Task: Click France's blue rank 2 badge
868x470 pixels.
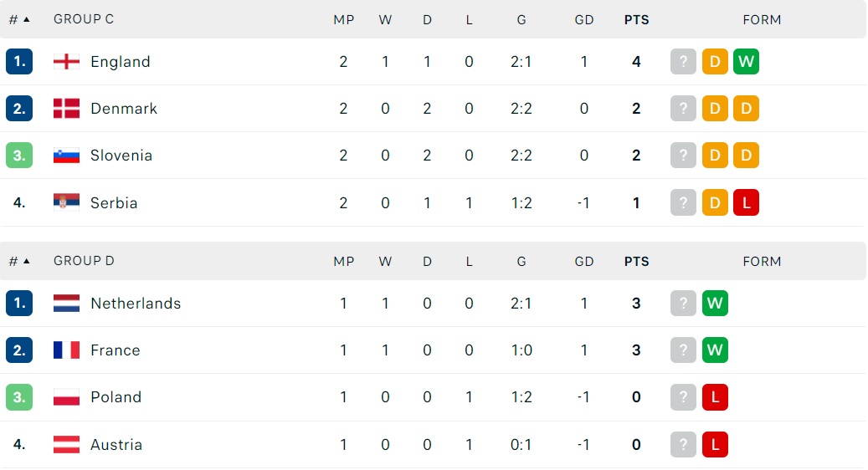Action: [x=19, y=350]
